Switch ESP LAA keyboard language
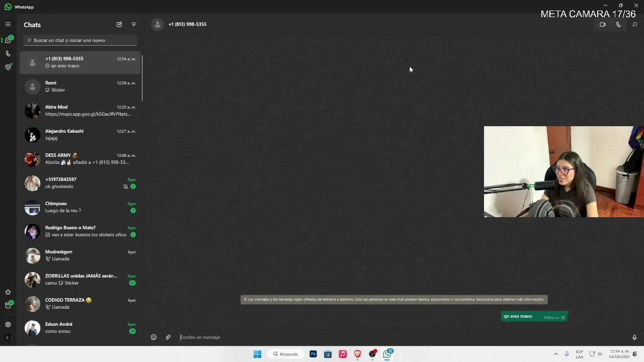This screenshot has height=362, width=644. (x=580, y=354)
